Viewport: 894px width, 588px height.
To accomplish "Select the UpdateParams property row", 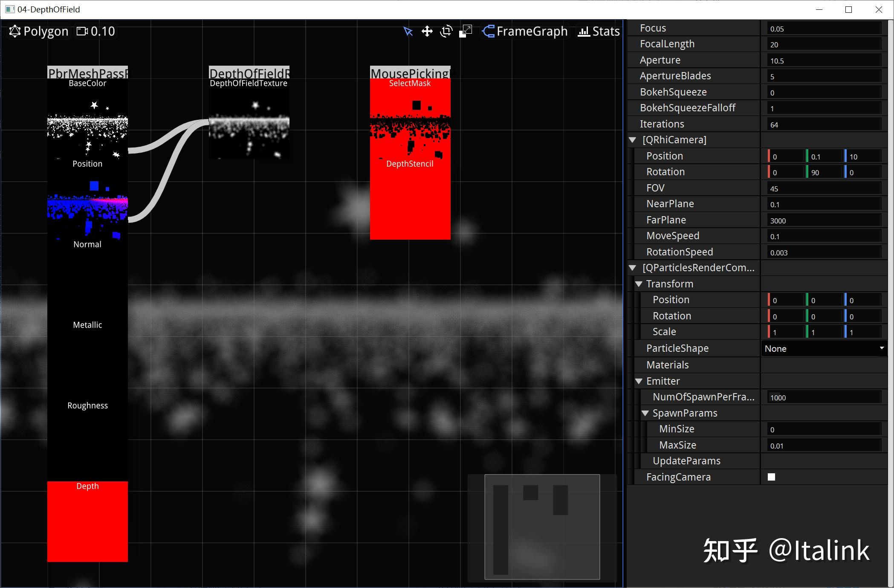I will pyautogui.click(x=758, y=461).
